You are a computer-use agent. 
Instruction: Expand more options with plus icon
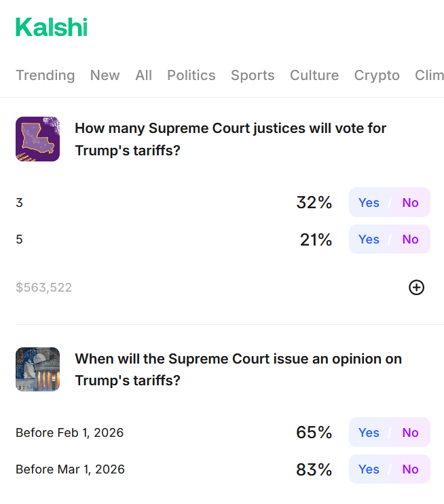click(x=416, y=288)
